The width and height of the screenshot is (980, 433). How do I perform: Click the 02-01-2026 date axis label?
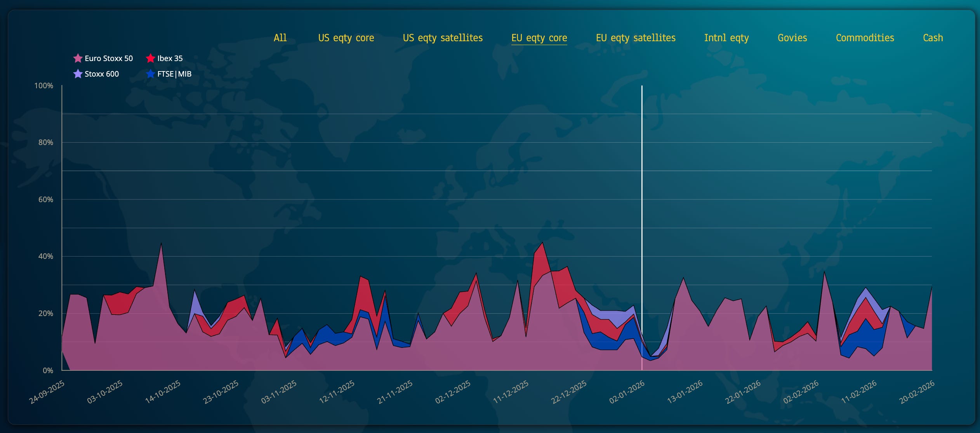[x=627, y=391]
